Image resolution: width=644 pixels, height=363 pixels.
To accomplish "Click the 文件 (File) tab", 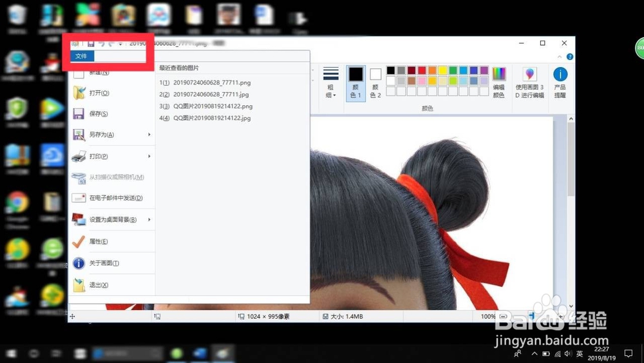I will click(x=81, y=56).
